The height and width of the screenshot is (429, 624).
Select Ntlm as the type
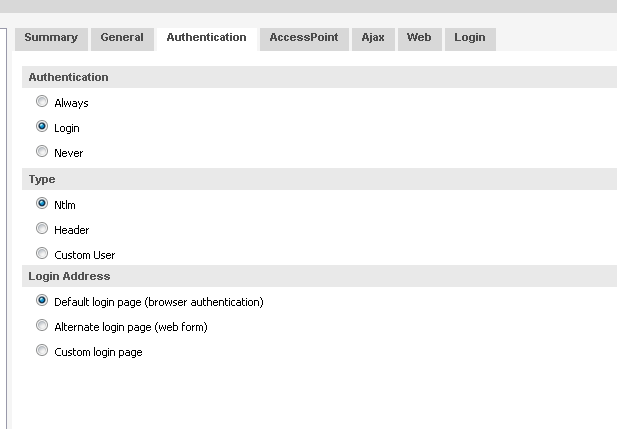42,203
